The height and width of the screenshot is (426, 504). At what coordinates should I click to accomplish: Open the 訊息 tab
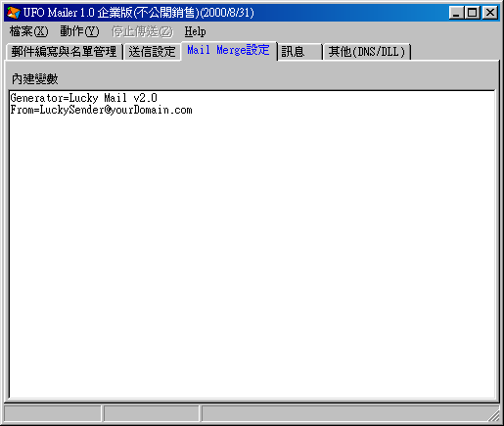pos(299,52)
